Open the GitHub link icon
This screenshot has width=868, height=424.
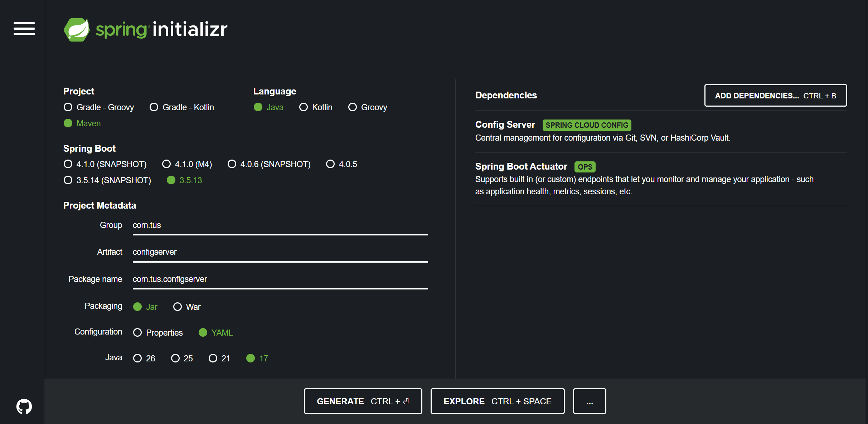(24, 406)
